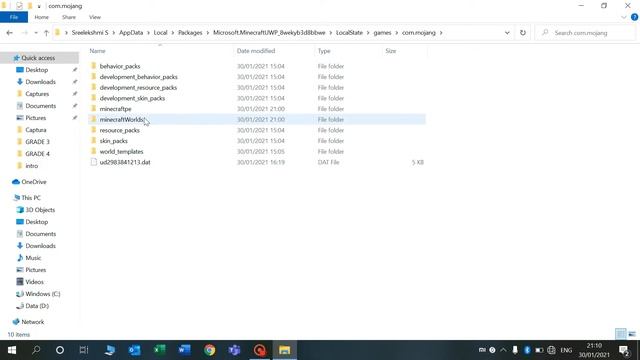This screenshot has height=360, width=640.
Task: Select the minecraftpe folder
Action: [x=116, y=109]
